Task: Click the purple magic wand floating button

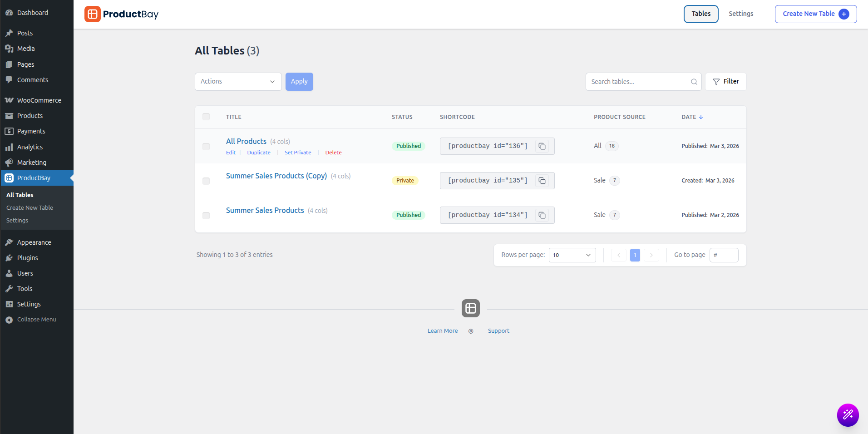Action: pyautogui.click(x=847, y=415)
